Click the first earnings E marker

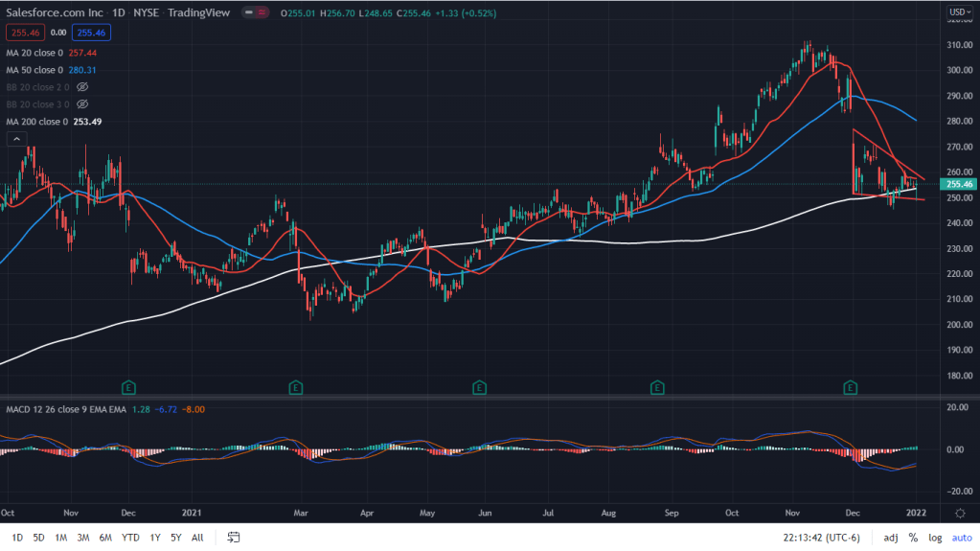click(127, 387)
